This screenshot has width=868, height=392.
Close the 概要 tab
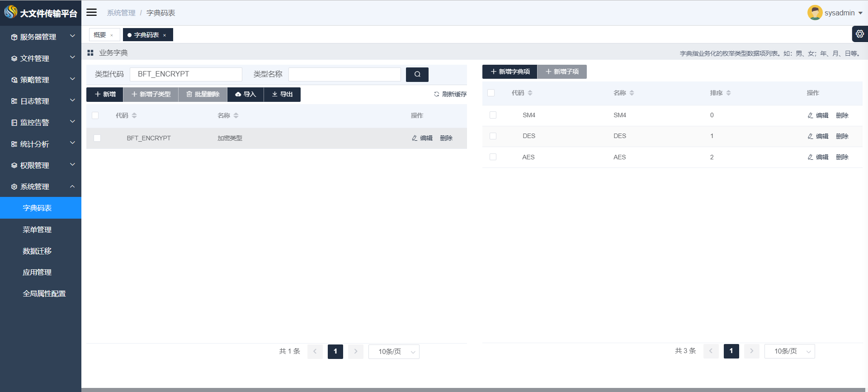click(112, 35)
